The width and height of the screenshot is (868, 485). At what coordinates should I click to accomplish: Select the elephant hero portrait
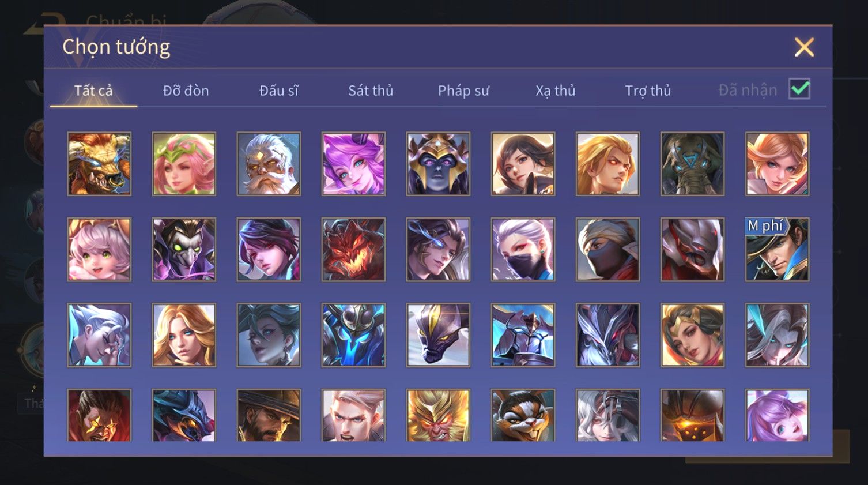692,164
